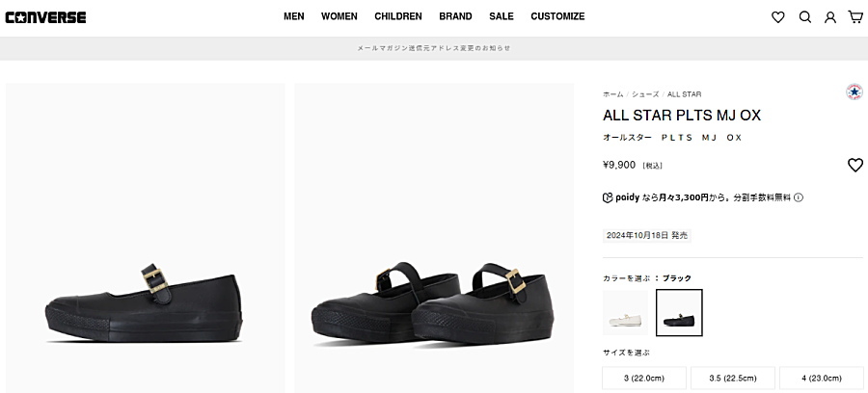Viewport: 868px width, 393px height.
Task: Click the paidy info circle icon
Action: click(799, 197)
